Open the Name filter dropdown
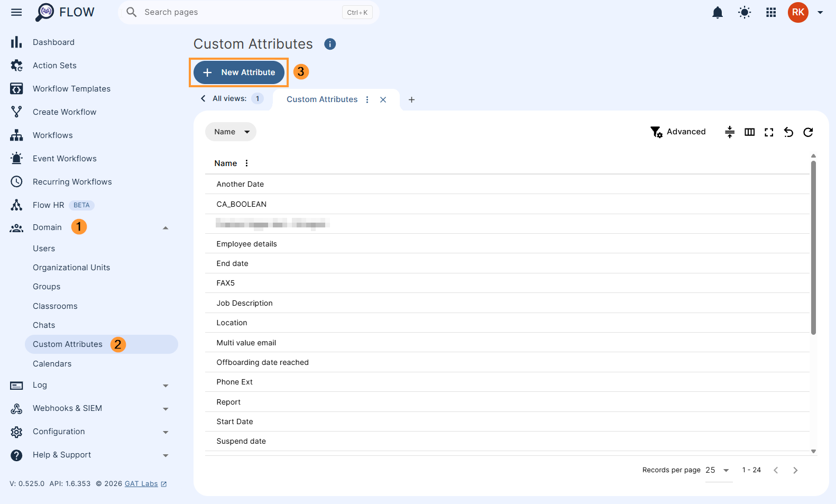This screenshot has width=836, height=504. point(231,132)
